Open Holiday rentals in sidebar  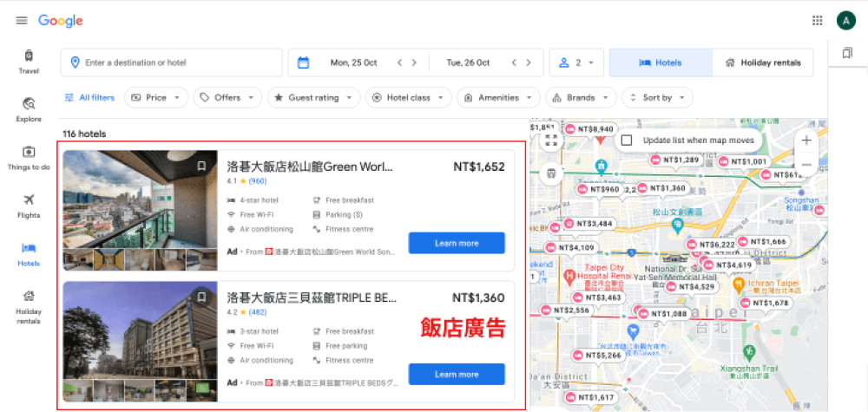(x=29, y=307)
